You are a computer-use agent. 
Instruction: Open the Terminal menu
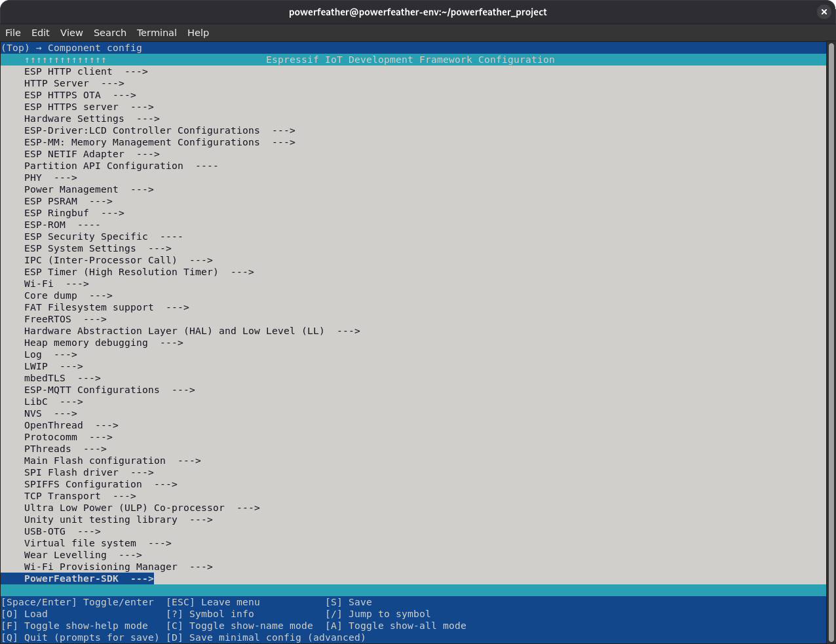click(157, 32)
